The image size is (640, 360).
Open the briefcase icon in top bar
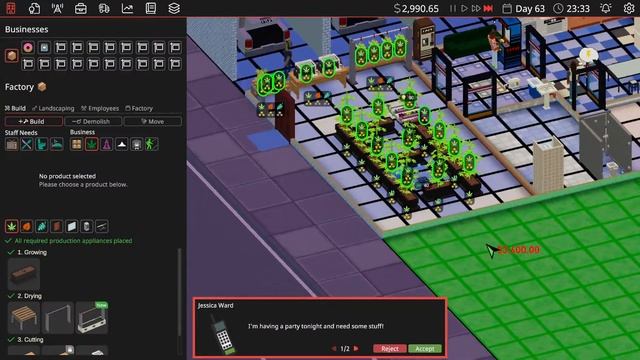point(80,8)
